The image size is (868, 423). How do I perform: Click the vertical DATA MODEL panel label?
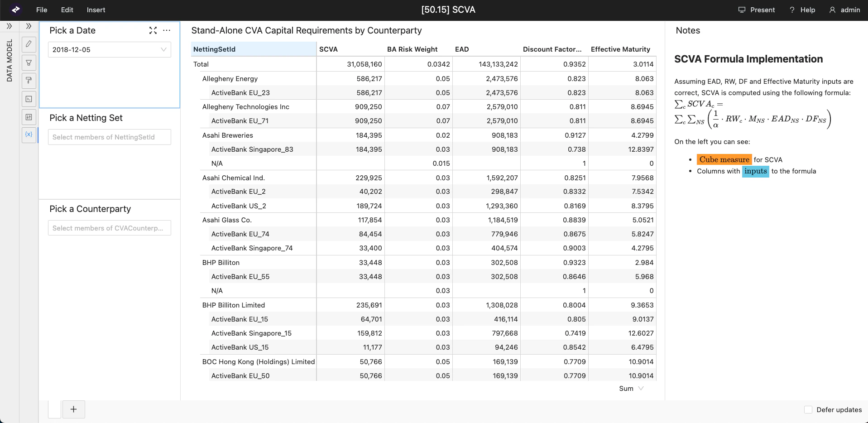coord(9,61)
